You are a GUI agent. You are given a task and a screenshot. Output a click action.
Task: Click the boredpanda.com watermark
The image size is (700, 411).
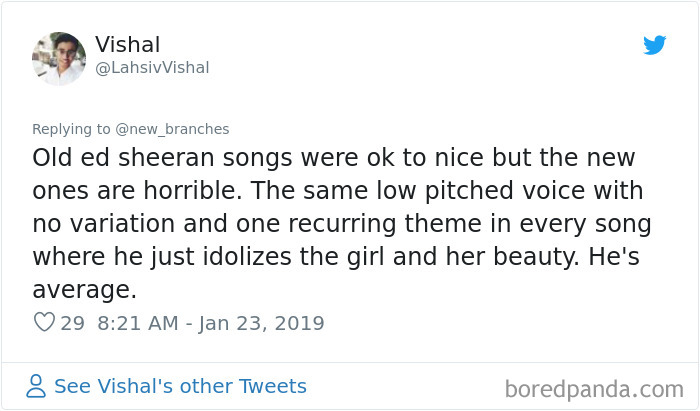click(593, 387)
